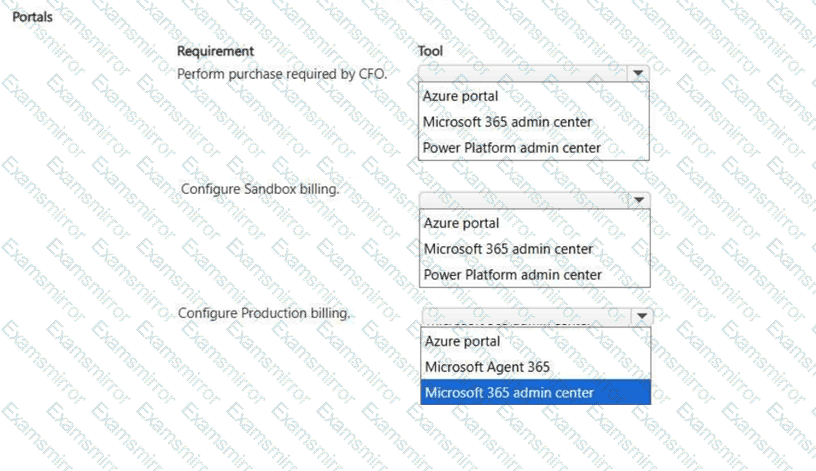The height and width of the screenshot is (471, 816).
Task: Click the 'Portals' heading
Action: pyautogui.click(x=32, y=17)
